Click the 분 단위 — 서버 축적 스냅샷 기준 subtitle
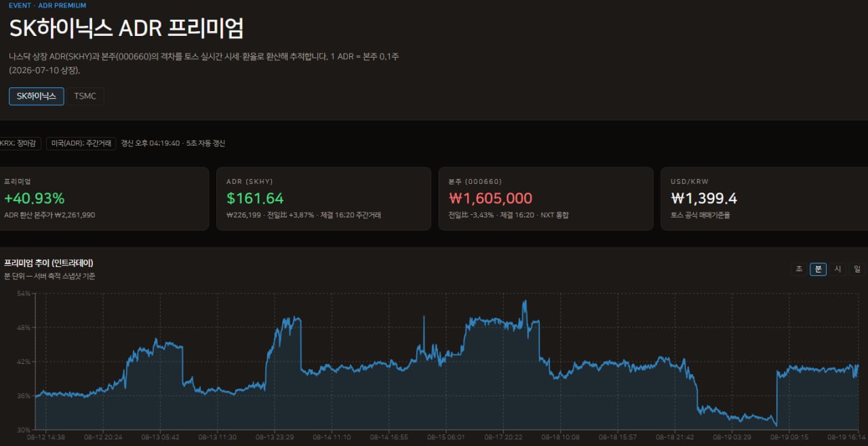Viewport: 868px width, 446px height. tap(50, 276)
